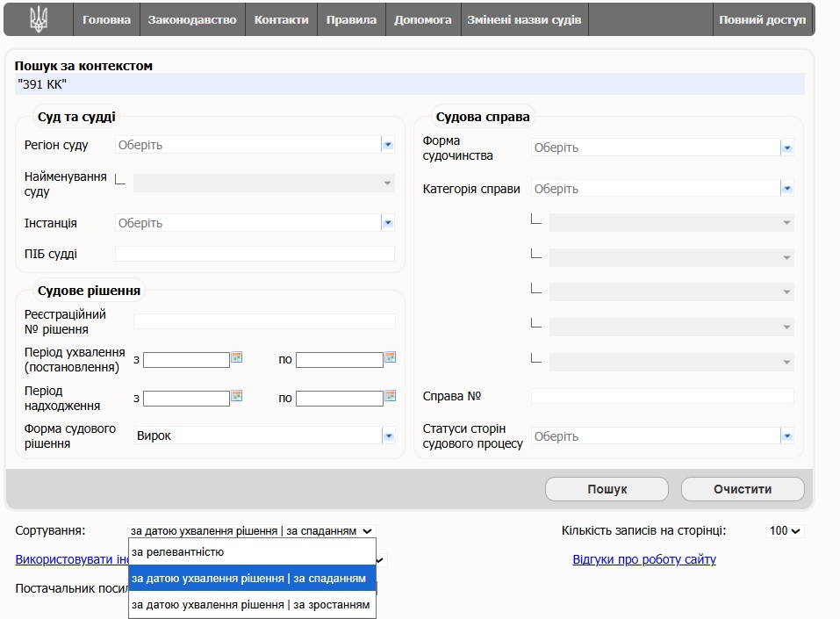Select sorting option за релевантністю

[x=252, y=552]
